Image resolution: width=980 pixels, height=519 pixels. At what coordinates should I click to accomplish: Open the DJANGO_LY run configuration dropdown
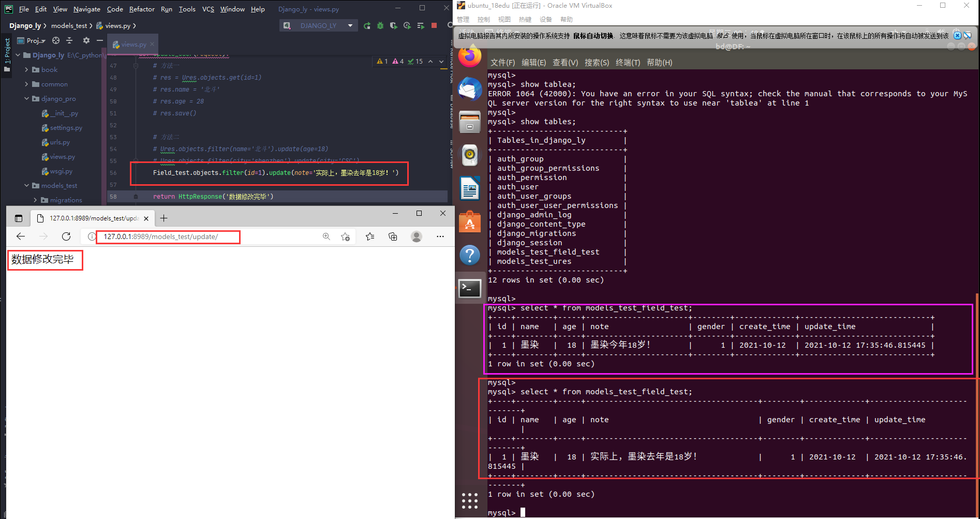[x=319, y=25]
